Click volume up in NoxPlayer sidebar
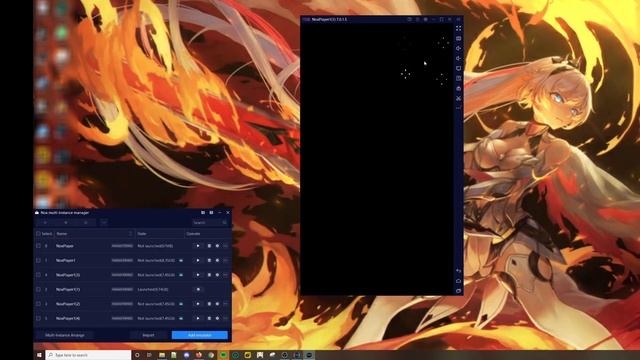This screenshot has height=360, width=640. pos(458,48)
